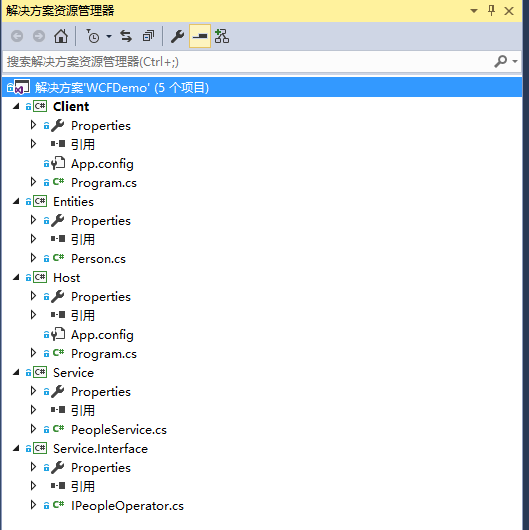Open the class diagram view icon
The image size is (529, 530).
pyautogui.click(x=222, y=36)
